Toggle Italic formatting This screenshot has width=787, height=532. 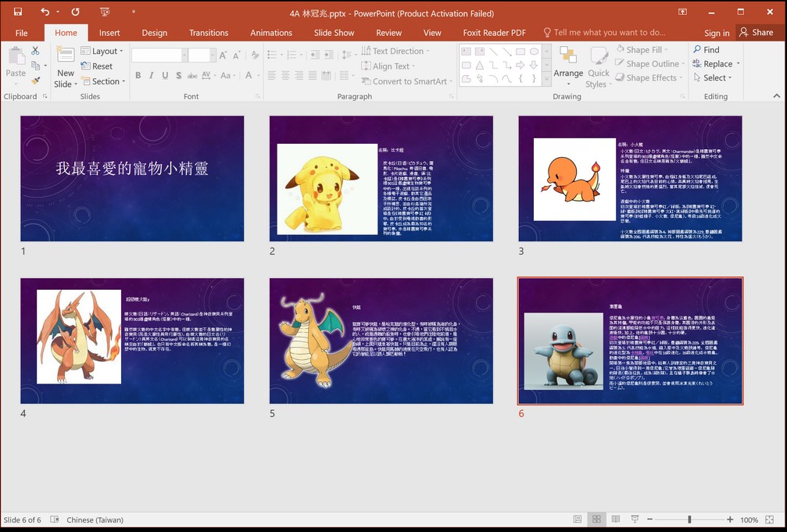pyautogui.click(x=152, y=76)
